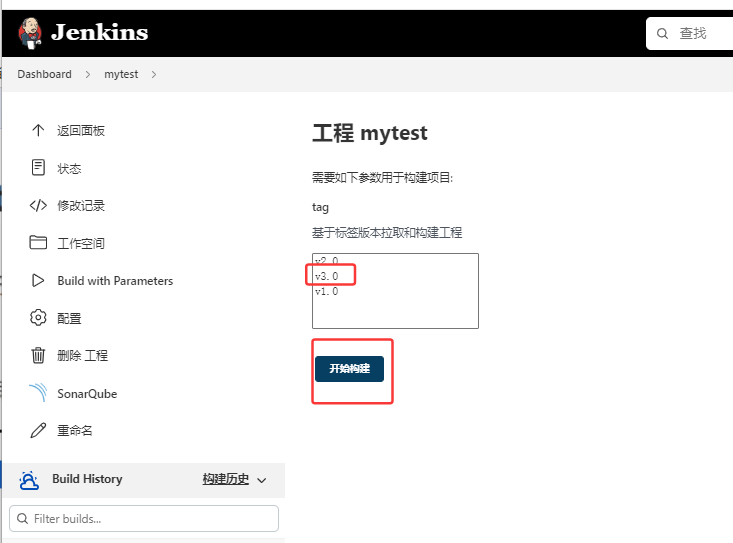Open the SonarQube sidebar link
Viewport: 733px width, 543px height.
pyautogui.click(x=87, y=393)
